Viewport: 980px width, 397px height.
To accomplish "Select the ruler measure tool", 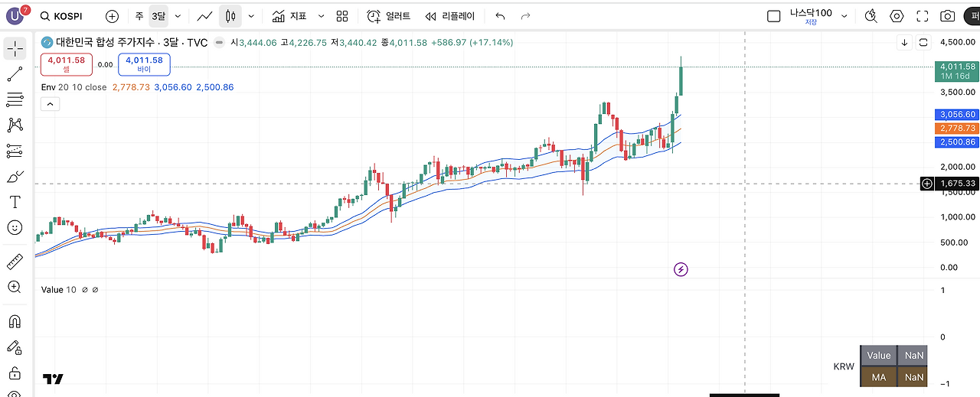I will [15, 262].
